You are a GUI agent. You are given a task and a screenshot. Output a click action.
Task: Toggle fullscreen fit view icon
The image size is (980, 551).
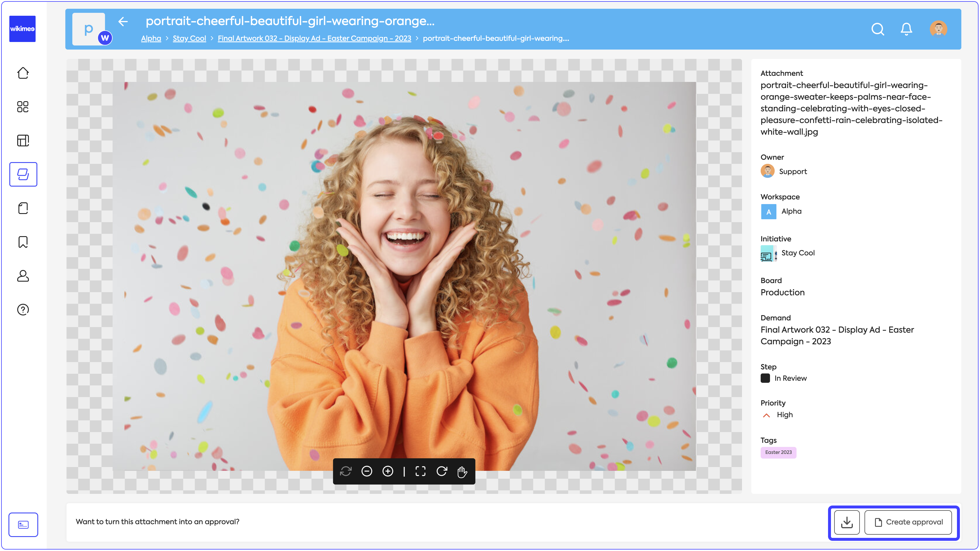[420, 471]
